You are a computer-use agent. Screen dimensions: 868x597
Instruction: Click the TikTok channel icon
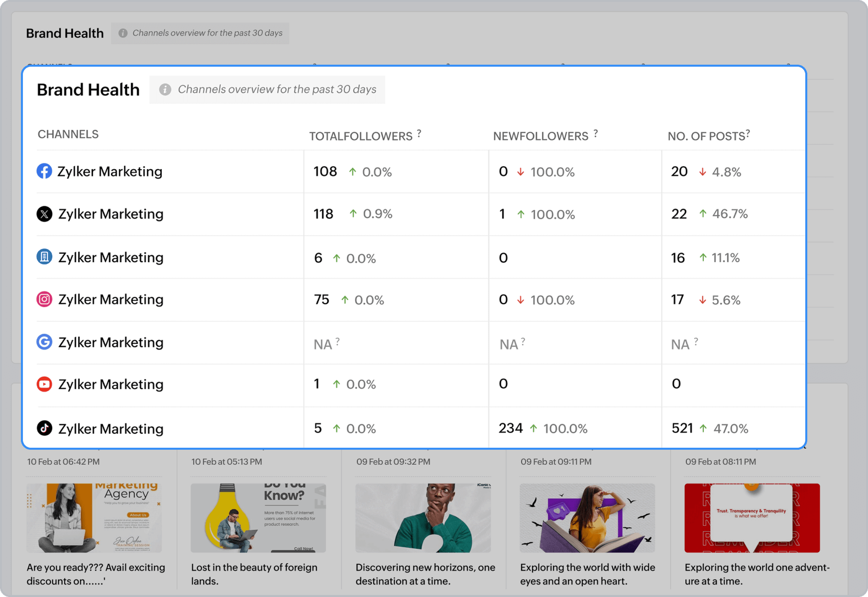pyautogui.click(x=44, y=428)
